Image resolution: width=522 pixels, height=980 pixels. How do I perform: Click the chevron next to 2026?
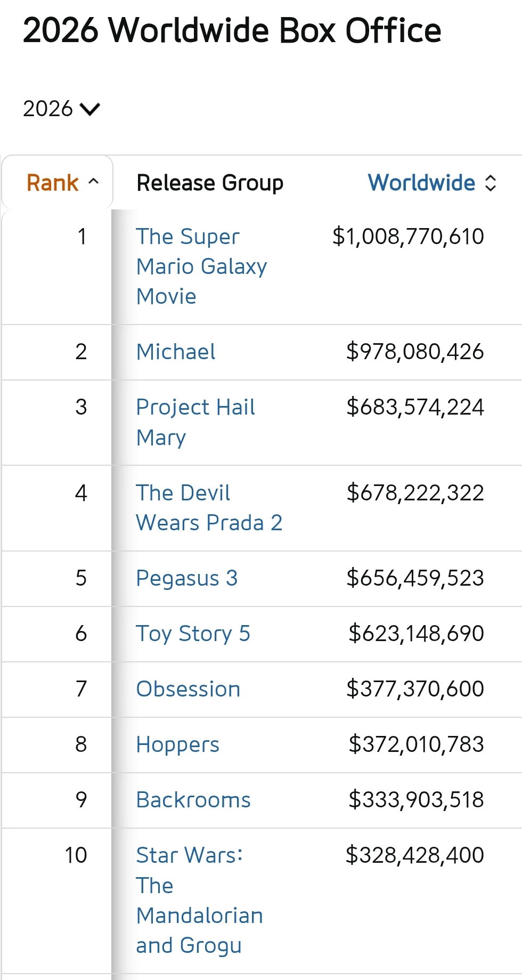coord(89,109)
